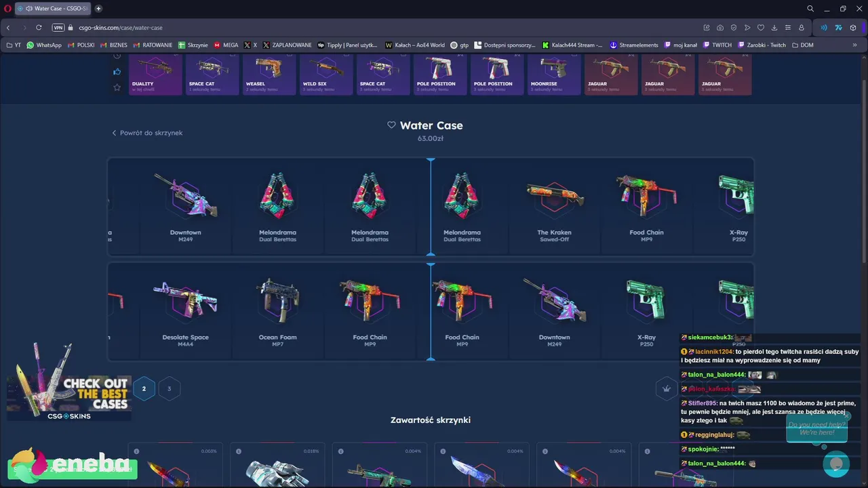Click The Kraken Sawed-Off skin
868x488 pixels.
[x=555, y=207]
